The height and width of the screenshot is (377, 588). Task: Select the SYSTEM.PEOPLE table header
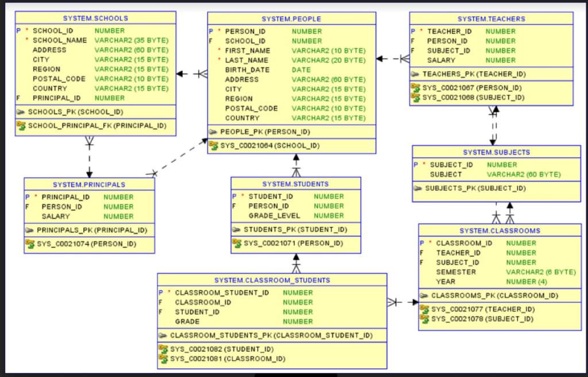(x=292, y=18)
